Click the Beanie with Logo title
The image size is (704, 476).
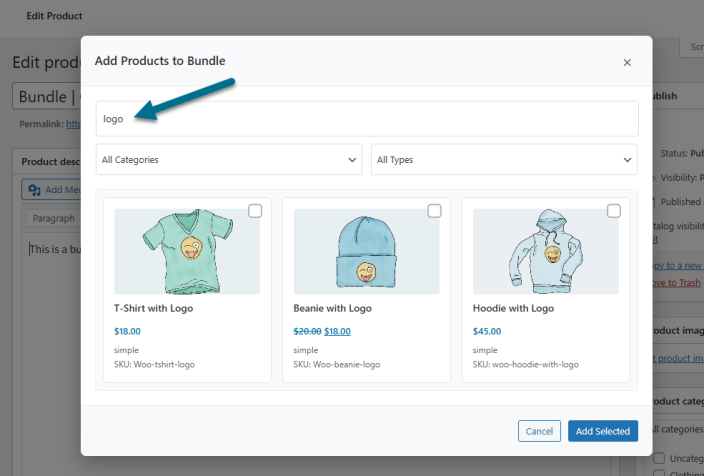332,308
